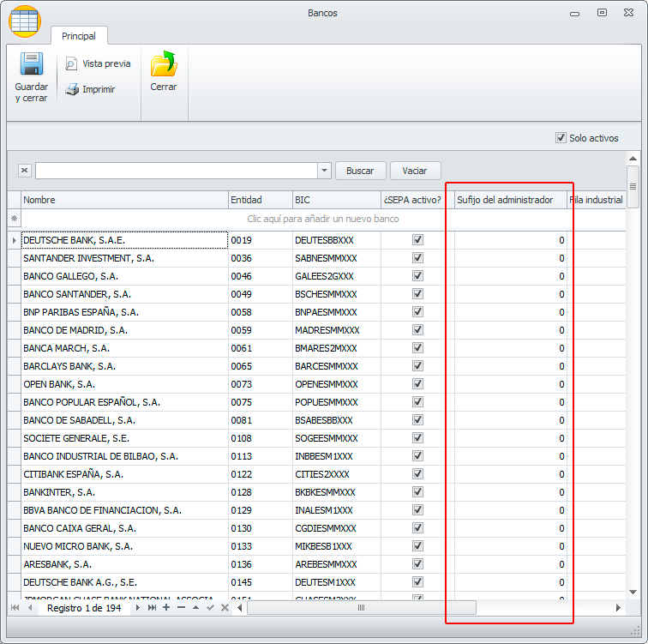648x644 pixels.
Task: Delete record with minus navigator icon
Action: 181,608
